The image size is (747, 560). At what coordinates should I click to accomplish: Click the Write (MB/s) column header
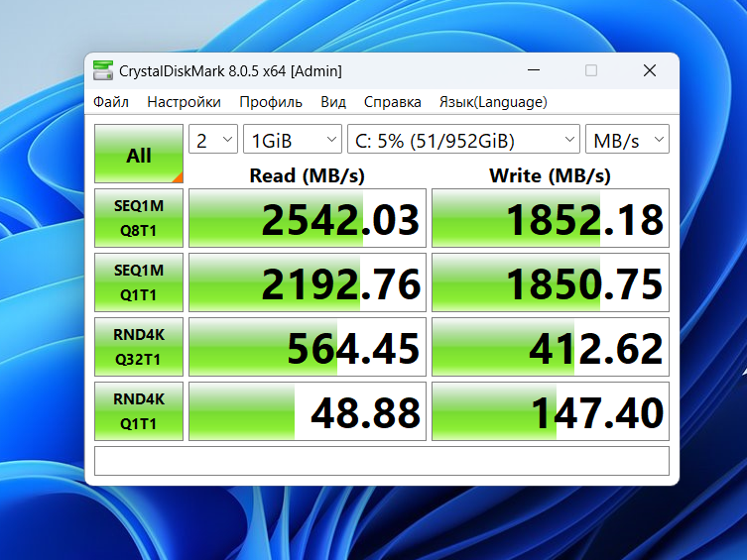point(551,175)
